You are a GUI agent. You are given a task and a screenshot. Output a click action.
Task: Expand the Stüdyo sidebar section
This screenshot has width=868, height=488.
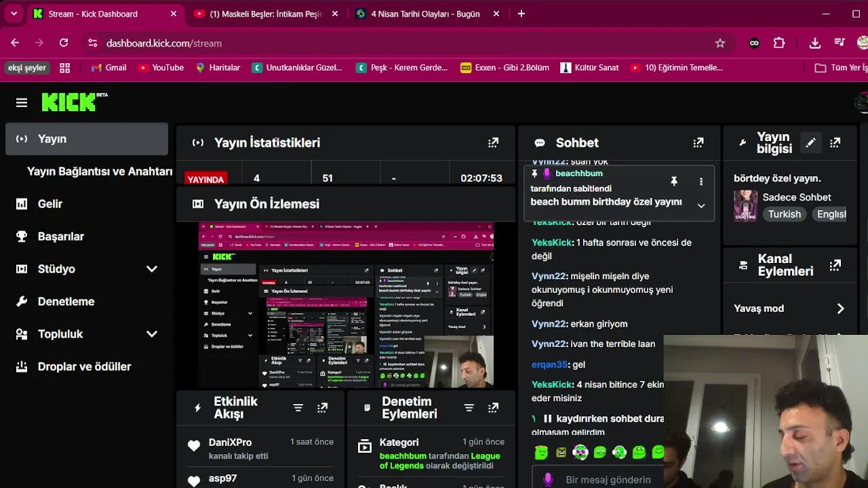pos(152,269)
